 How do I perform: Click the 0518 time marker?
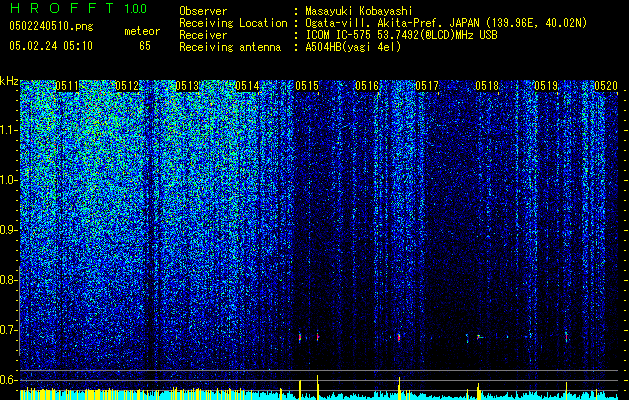coord(487,86)
